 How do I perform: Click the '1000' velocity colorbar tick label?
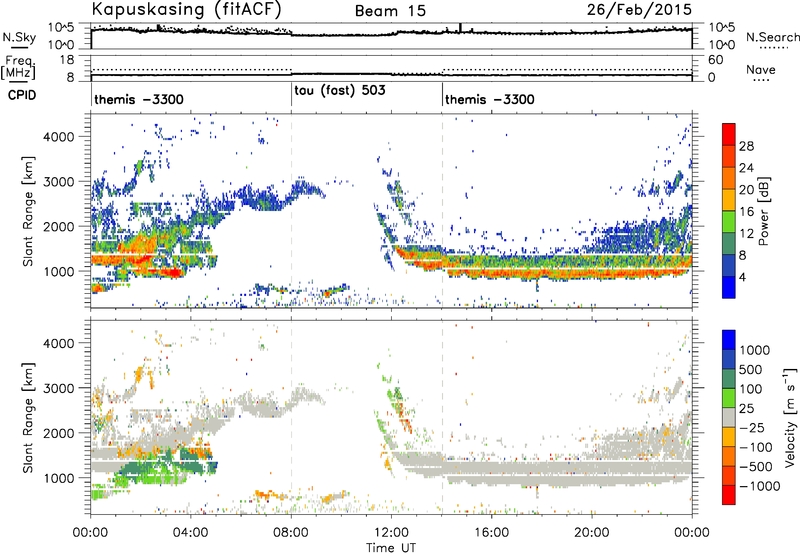coord(755,350)
